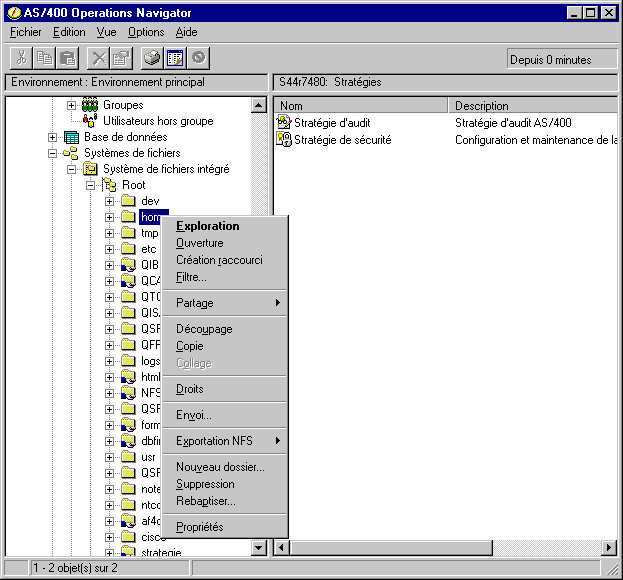Viewport: 623px width, 580px height.
Task: Open the Aide menu
Action: (186, 32)
